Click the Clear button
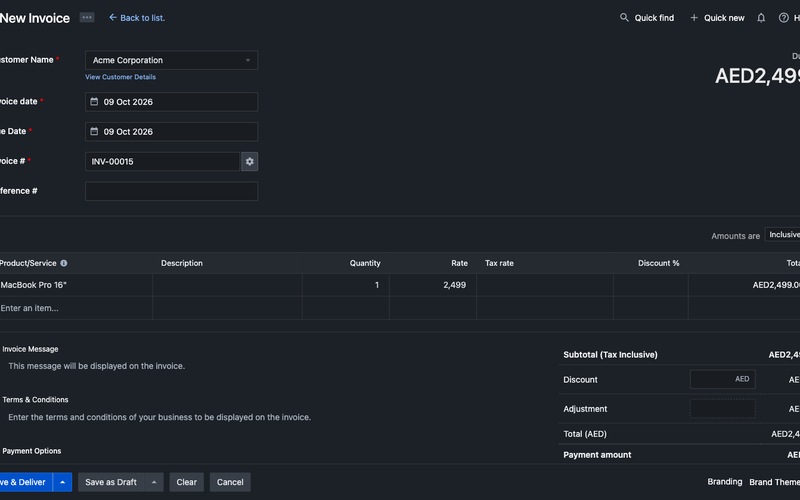 coord(186,482)
